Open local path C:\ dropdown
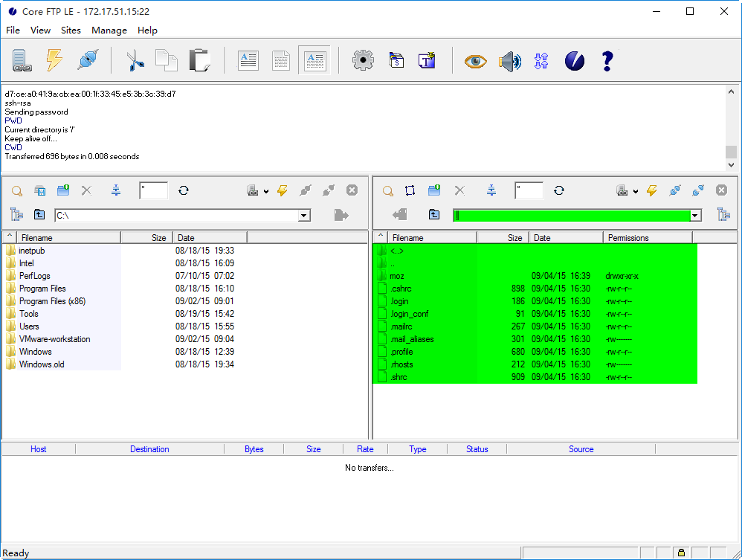This screenshot has height=560, width=742. tap(304, 216)
